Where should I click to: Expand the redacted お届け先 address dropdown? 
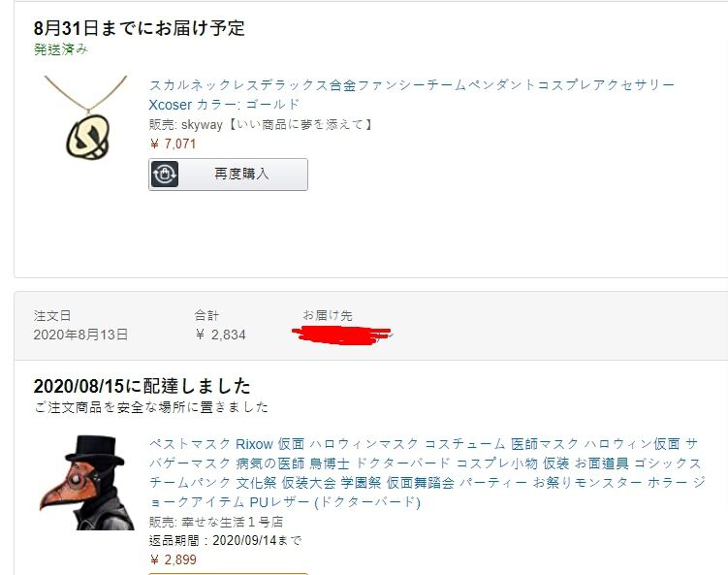tap(343, 335)
